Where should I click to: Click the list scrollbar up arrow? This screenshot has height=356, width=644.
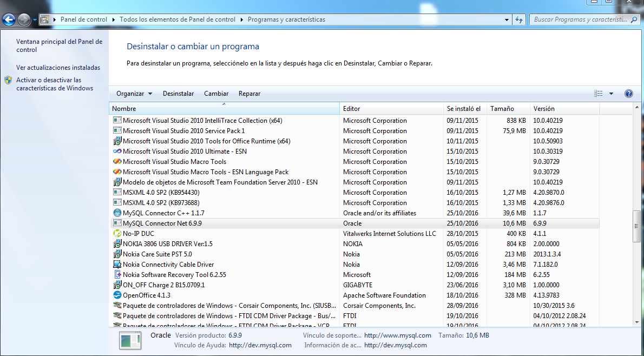coord(636,108)
